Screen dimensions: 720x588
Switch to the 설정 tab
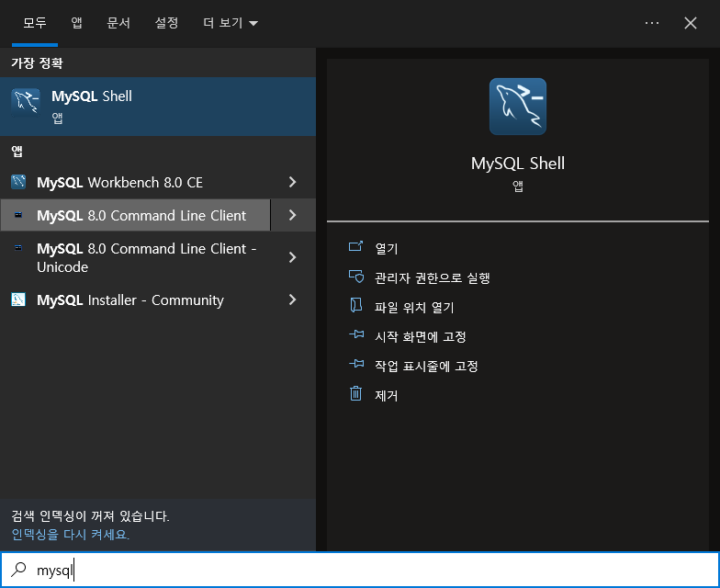point(166,23)
